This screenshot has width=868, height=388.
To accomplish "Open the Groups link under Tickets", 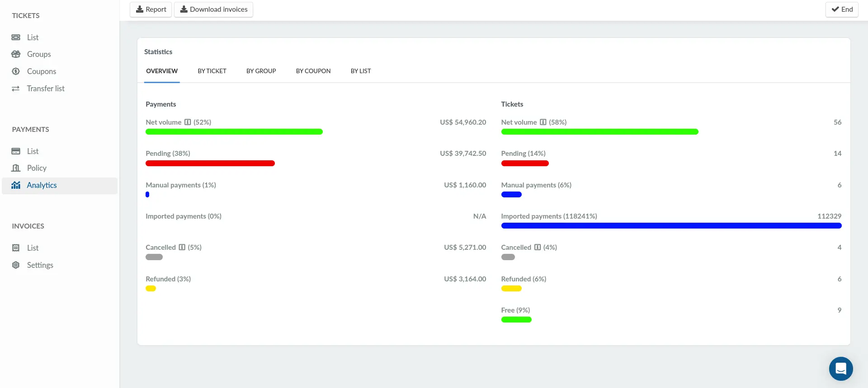I will [39, 54].
